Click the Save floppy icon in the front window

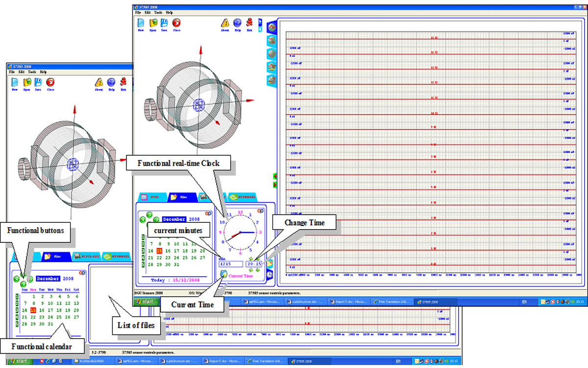(x=164, y=23)
